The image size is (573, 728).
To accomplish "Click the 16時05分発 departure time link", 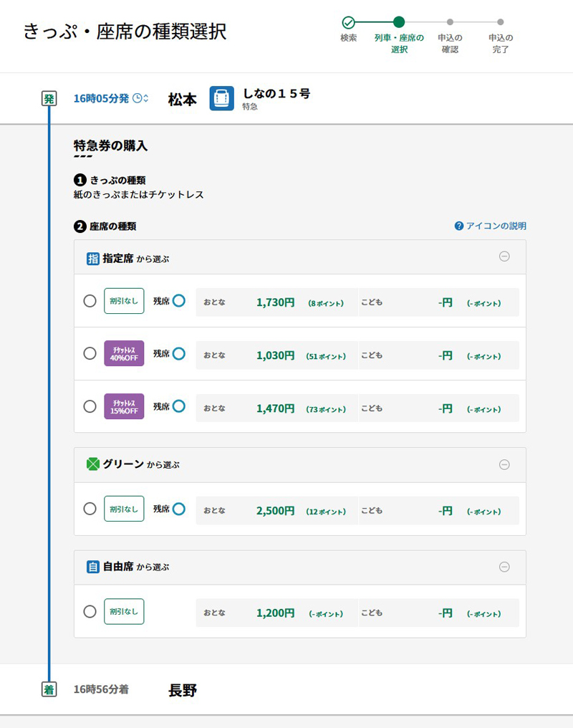I will 101,98.
